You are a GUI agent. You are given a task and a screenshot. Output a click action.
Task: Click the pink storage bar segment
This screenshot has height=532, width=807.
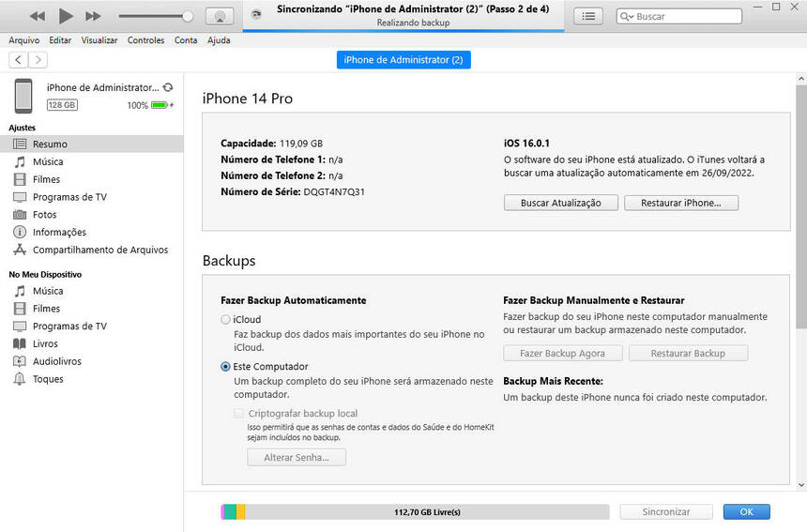[222, 512]
